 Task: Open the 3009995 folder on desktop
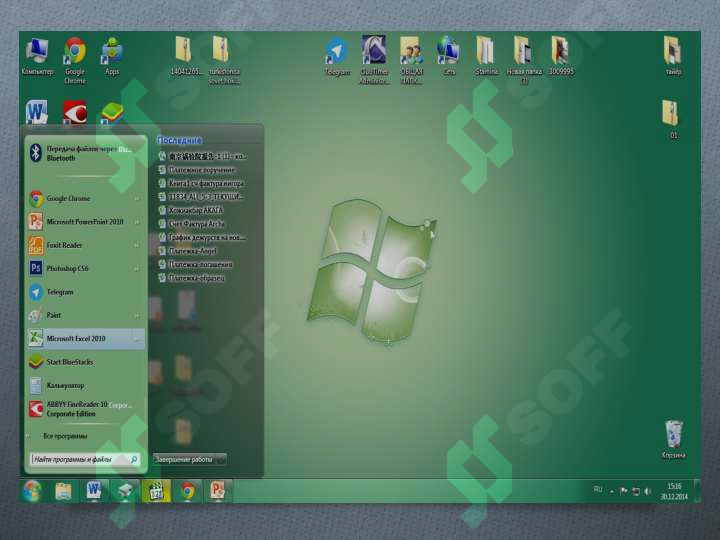point(561,56)
